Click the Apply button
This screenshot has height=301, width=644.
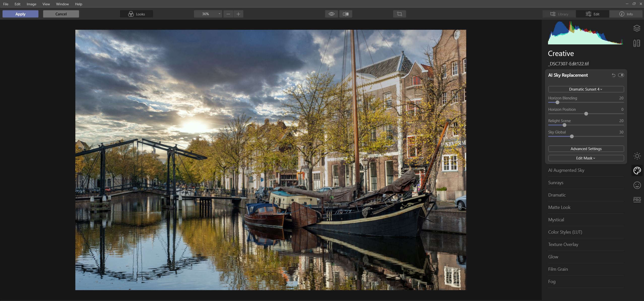point(20,14)
